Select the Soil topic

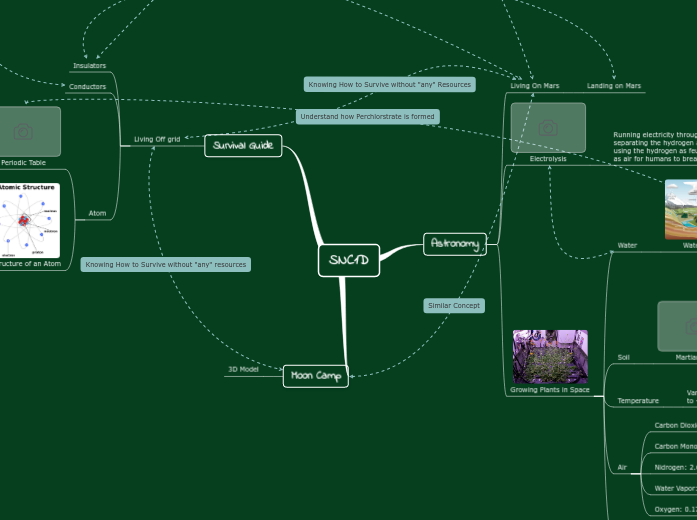point(624,357)
